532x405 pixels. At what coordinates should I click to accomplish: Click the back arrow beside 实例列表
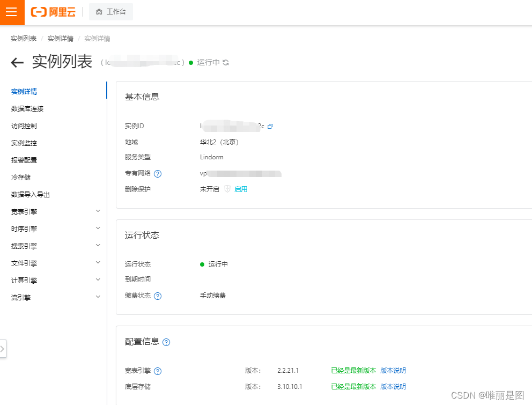point(17,62)
